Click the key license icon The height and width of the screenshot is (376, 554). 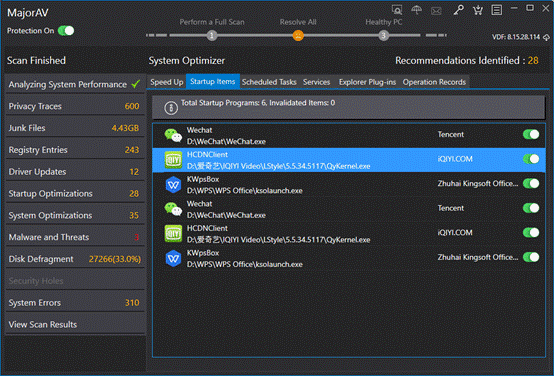[459, 10]
